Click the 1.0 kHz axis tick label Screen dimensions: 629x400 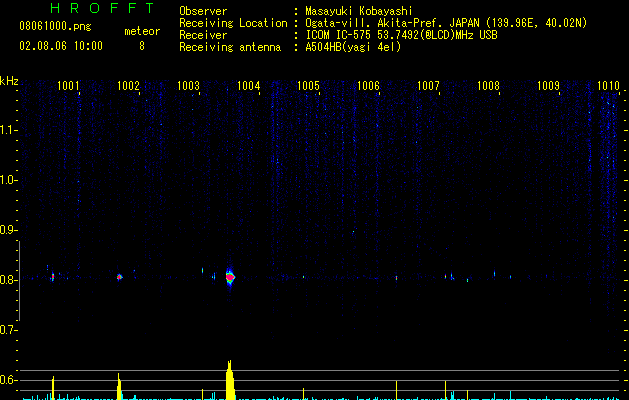[x=8, y=180]
